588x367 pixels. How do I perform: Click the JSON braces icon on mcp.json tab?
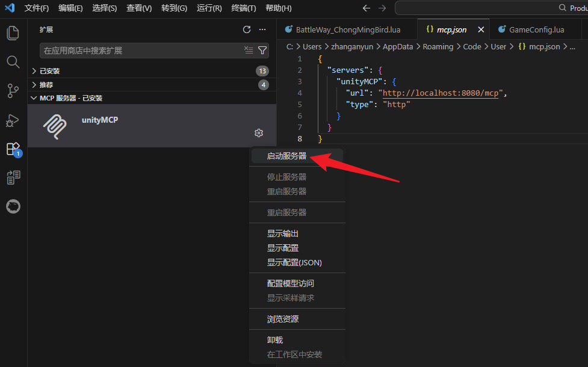[x=430, y=29]
